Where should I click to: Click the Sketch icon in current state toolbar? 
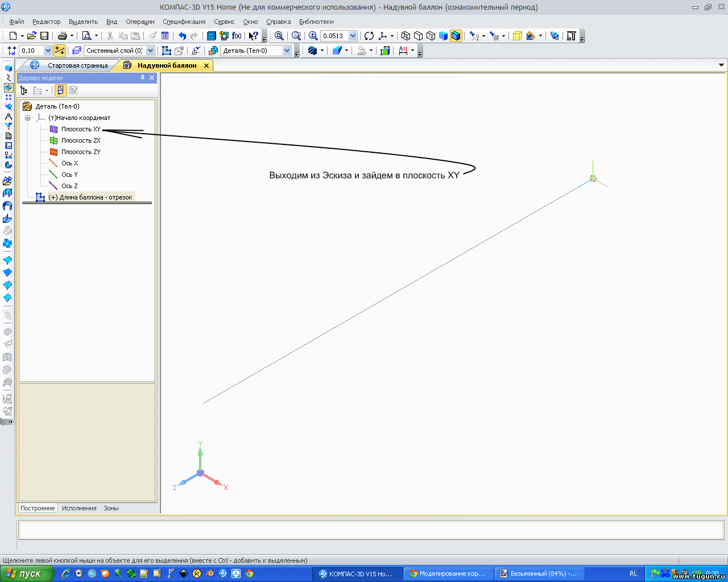point(166,51)
